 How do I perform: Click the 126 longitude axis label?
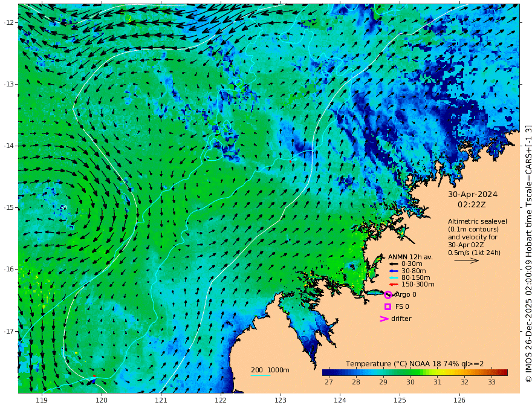(x=459, y=401)
